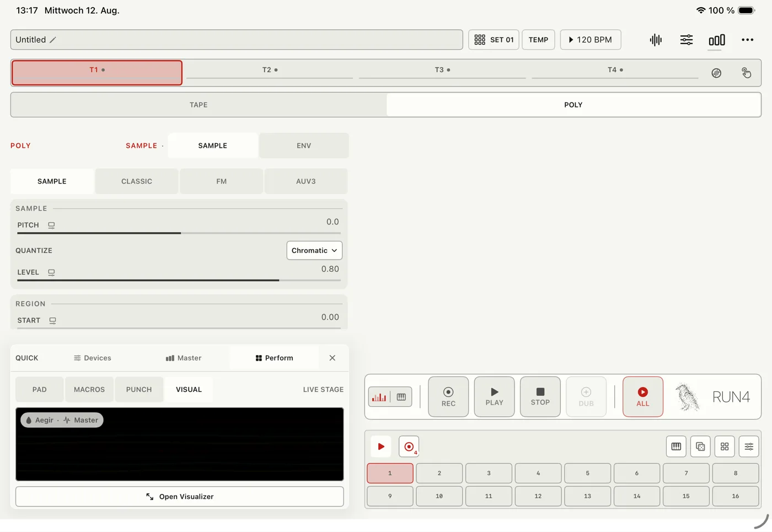Screen dimensions: 772x532
Task: Adjust the LEVEL slider track
Action: coord(179,280)
